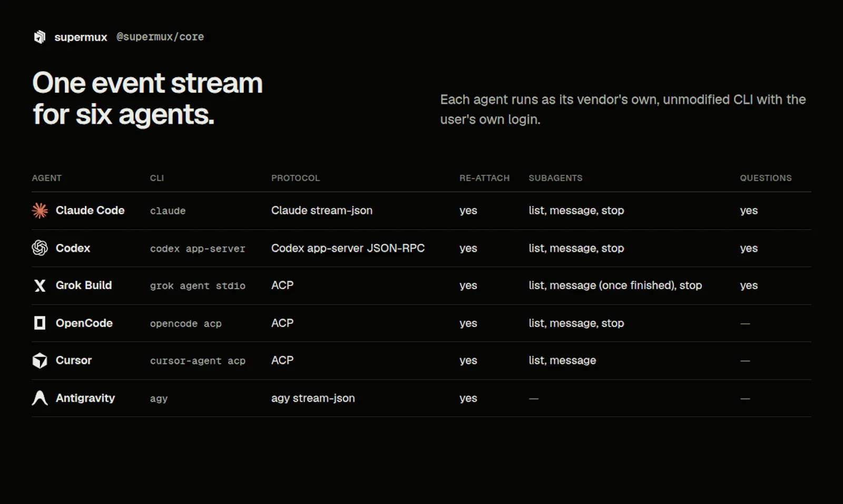The height and width of the screenshot is (504, 843).
Task: Click the Codex agent name
Action: (x=73, y=248)
